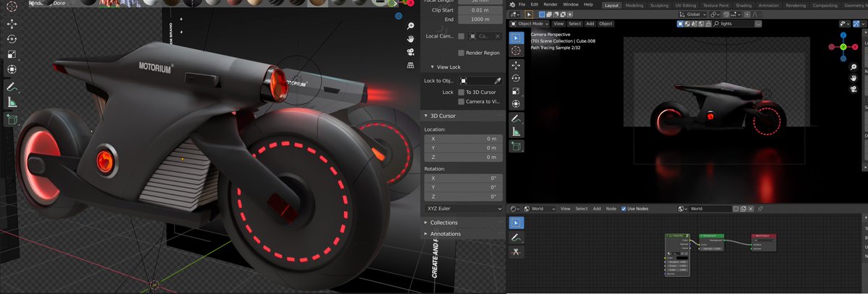
Task: Open the Edit menu
Action: click(x=534, y=4)
